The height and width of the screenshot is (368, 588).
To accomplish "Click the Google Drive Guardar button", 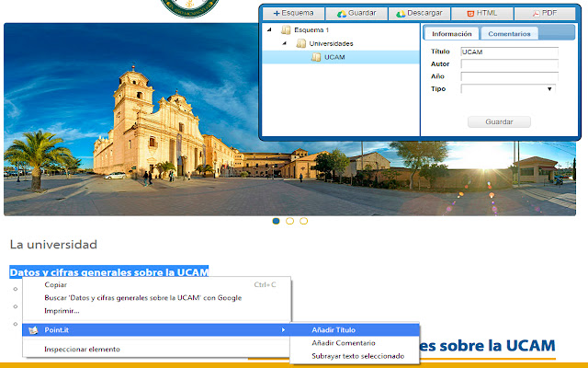I will (x=356, y=13).
